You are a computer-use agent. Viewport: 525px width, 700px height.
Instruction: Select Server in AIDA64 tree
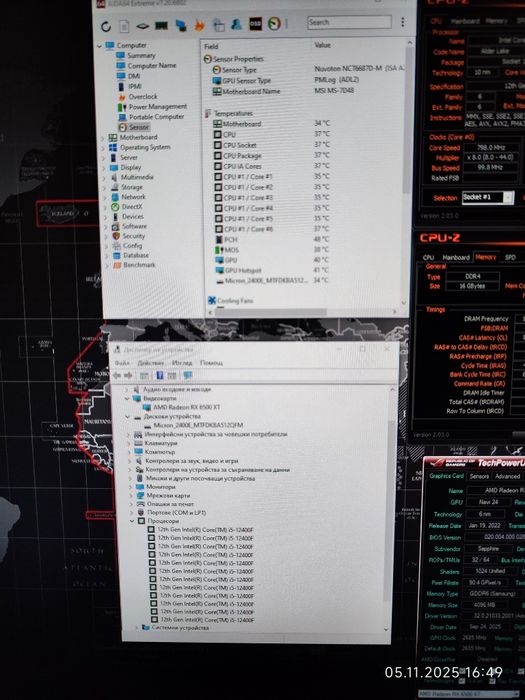pyautogui.click(x=129, y=158)
